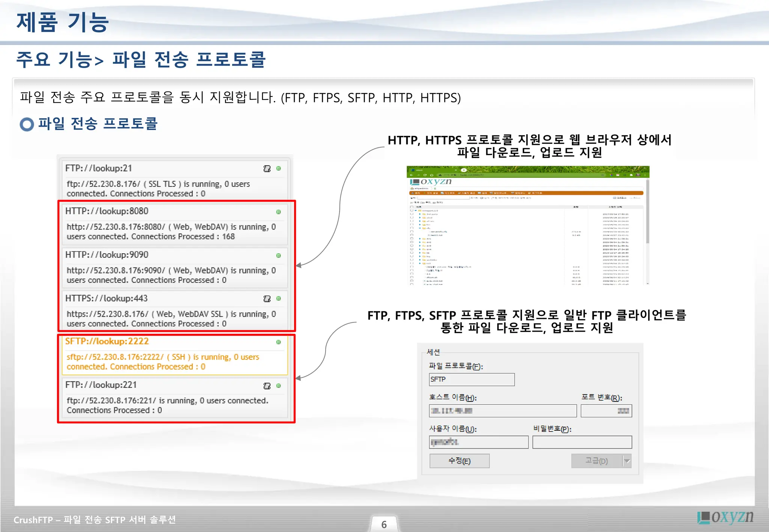The height and width of the screenshot is (532, 769).
Task: Select the HTTP://lookup:9090 server entry
Action: click(175, 268)
